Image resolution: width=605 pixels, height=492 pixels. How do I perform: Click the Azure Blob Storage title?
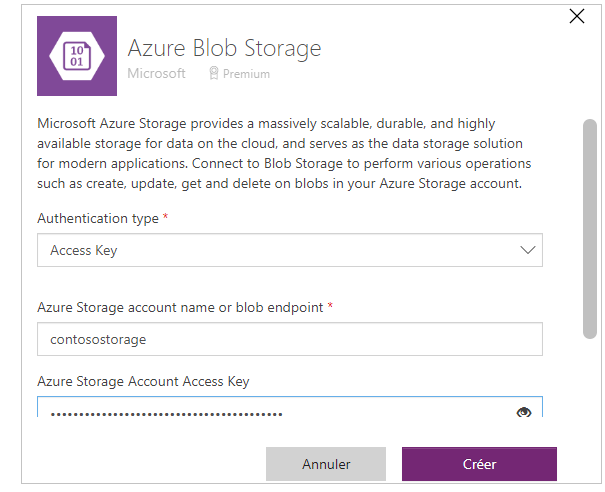[224, 48]
